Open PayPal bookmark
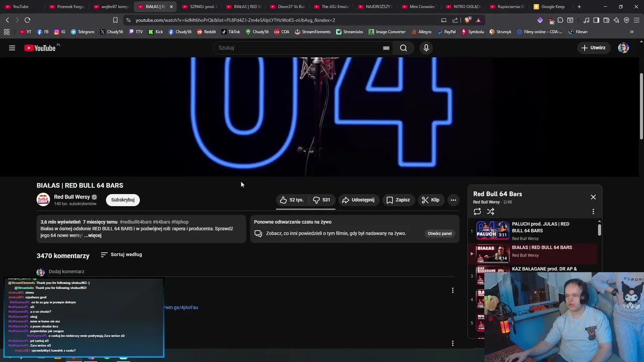The image size is (644, 362). coord(446,32)
